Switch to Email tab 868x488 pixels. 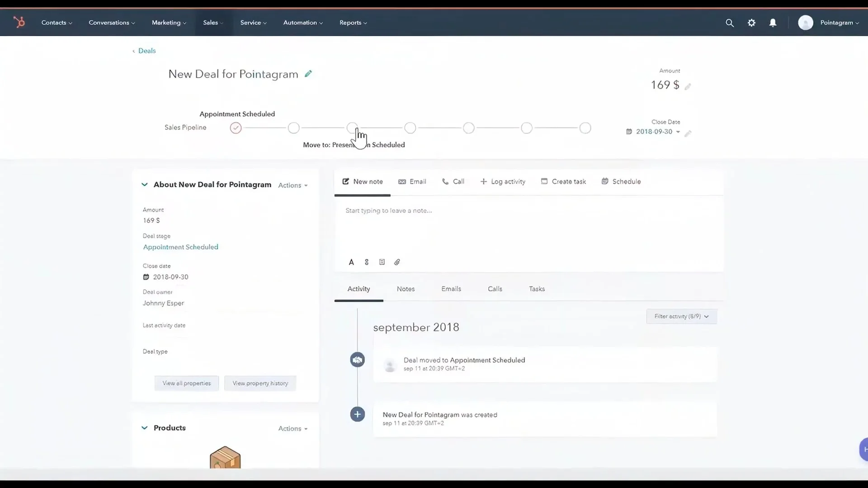pyautogui.click(x=412, y=182)
